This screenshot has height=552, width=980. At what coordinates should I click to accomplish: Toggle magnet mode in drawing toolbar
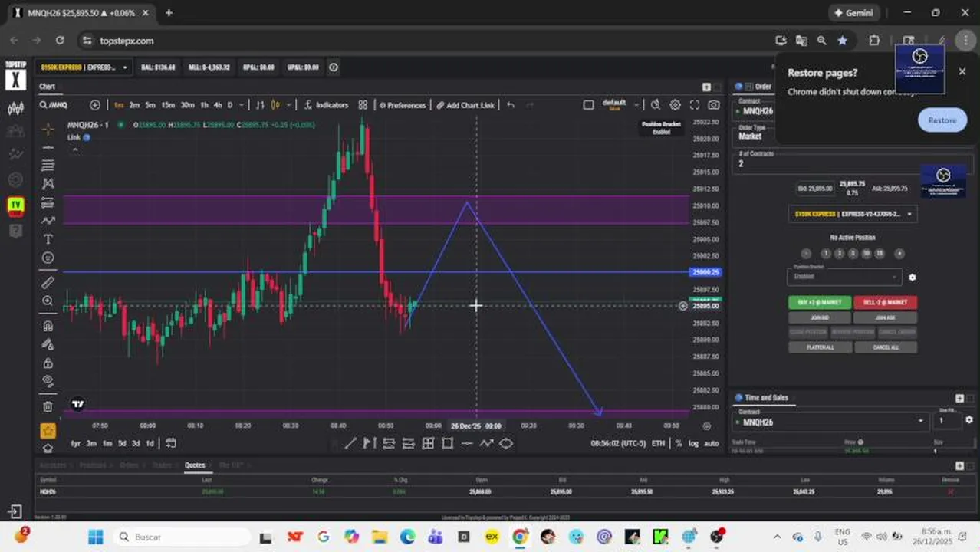[x=48, y=326]
